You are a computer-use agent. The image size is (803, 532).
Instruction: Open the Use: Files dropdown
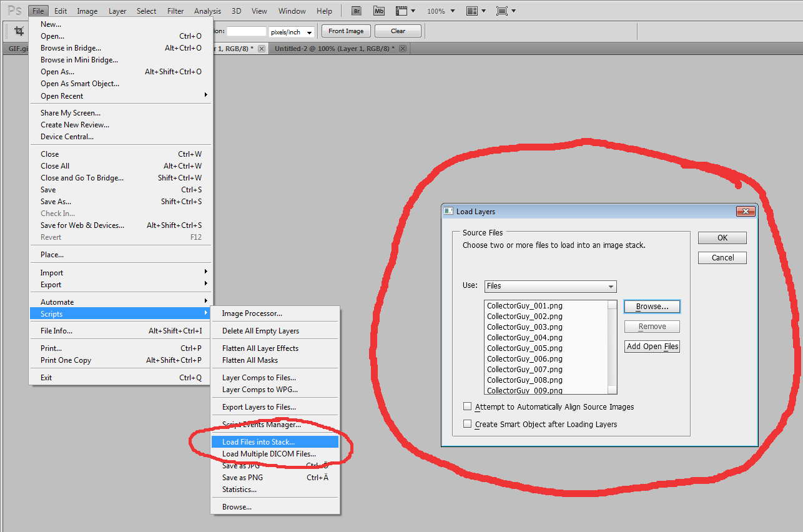(550, 286)
